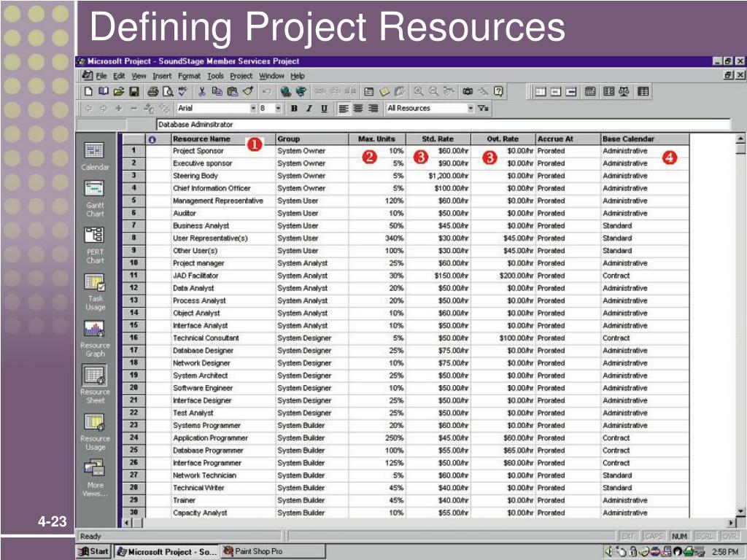Click the entry bar showing Database Adminsitrator
747x560 pixels.
443,124
